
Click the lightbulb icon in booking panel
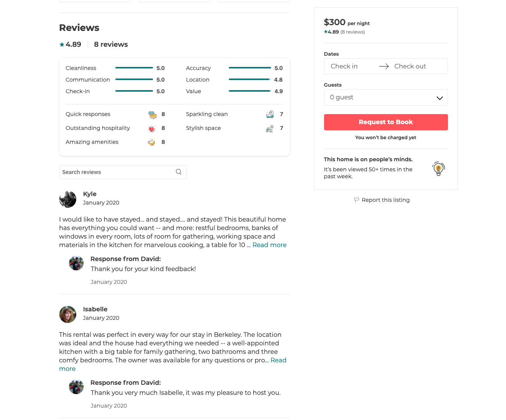[438, 169]
